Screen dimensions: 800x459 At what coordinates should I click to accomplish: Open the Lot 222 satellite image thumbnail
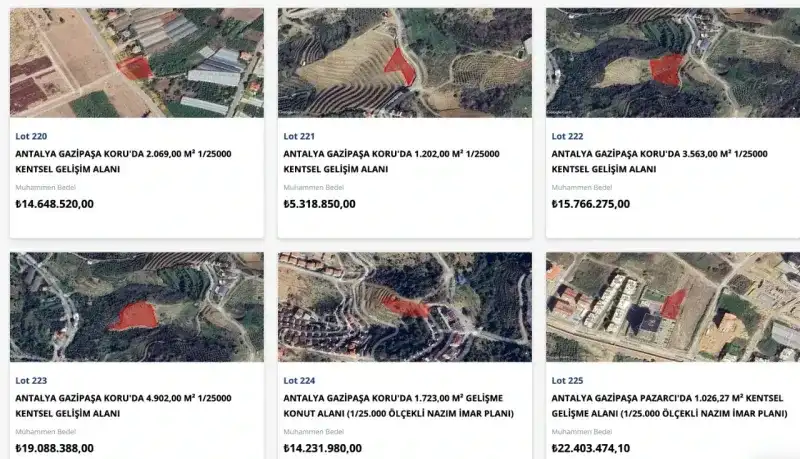point(673,63)
